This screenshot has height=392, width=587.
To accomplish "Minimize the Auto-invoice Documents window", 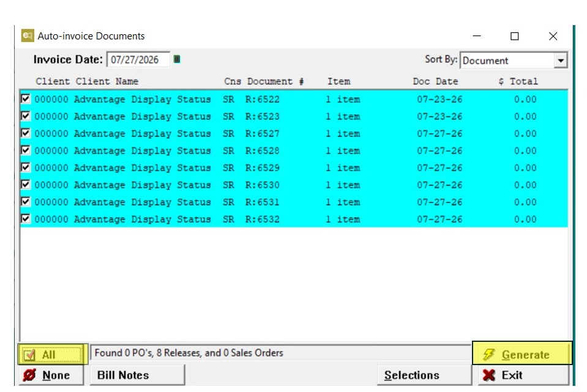I will tap(477, 36).
